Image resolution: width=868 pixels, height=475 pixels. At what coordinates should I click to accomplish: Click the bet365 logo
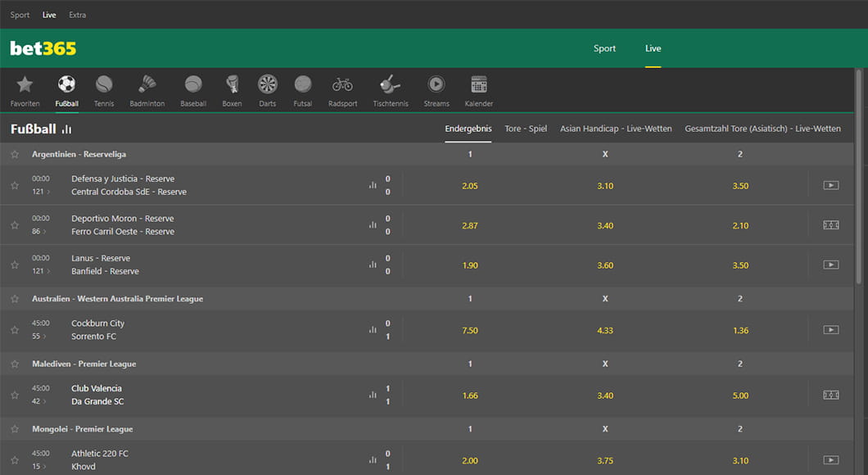(43, 48)
